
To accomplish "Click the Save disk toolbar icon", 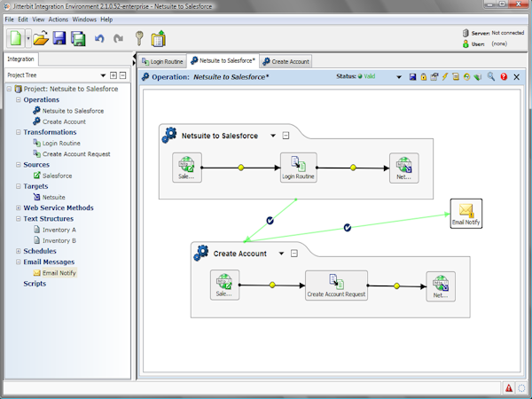I will click(x=59, y=38).
